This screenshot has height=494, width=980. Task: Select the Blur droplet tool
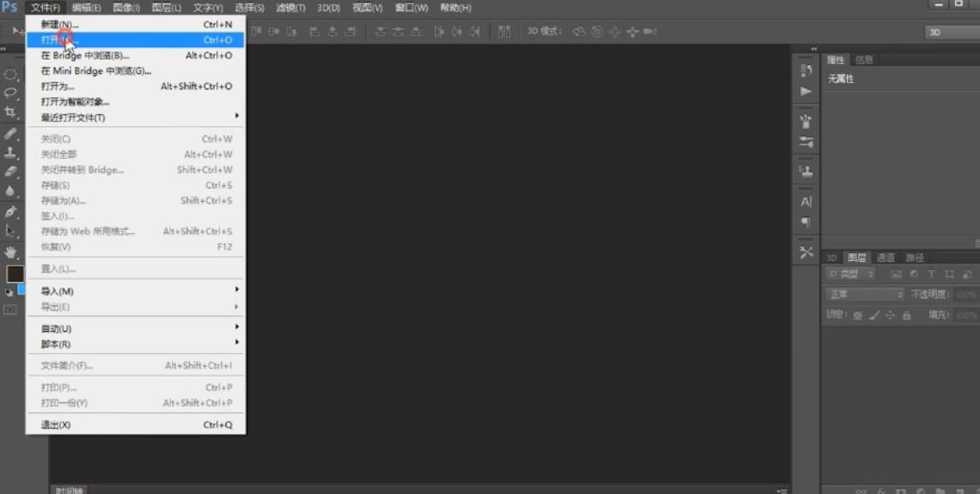[x=10, y=190]
